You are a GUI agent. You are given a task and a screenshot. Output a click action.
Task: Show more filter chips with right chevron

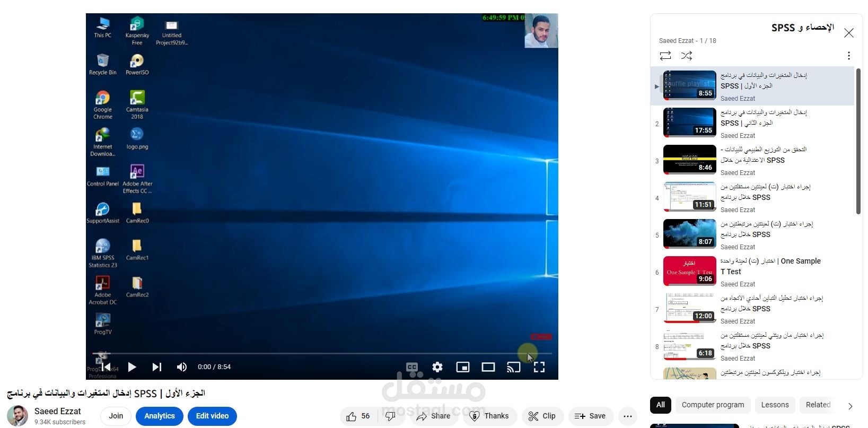(850, 406)
